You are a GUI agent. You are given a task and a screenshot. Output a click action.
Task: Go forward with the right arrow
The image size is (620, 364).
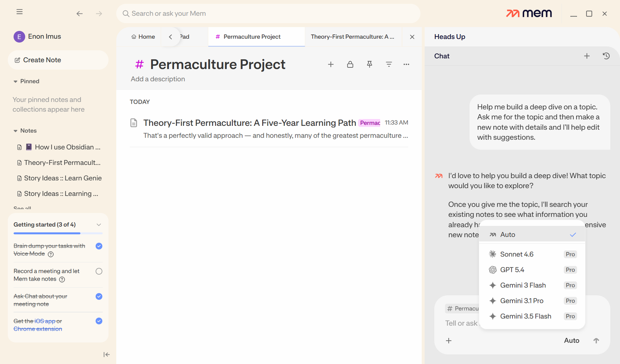[x=99, y=14]
